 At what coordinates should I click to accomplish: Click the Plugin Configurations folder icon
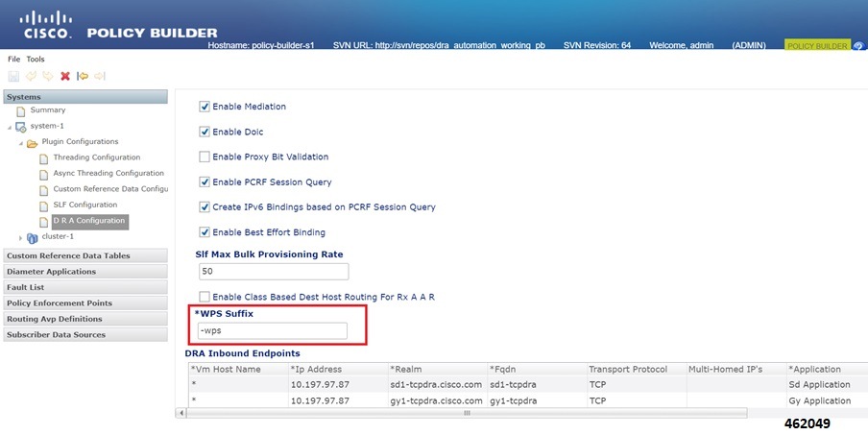pos(32,143)
